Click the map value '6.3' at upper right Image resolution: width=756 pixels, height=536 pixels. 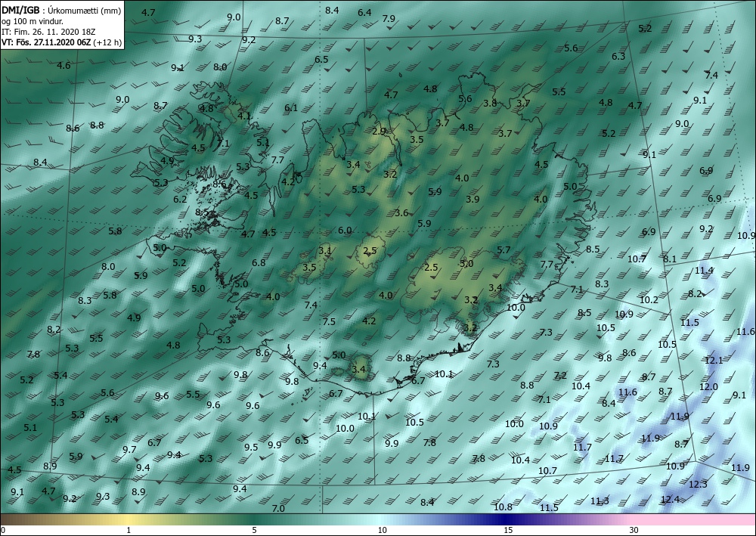618,57
